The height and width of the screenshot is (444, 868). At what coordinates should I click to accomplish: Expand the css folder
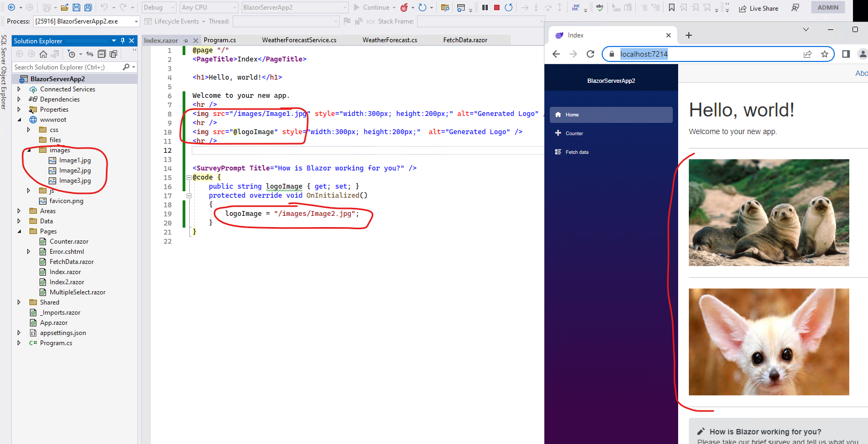point(29,130)
